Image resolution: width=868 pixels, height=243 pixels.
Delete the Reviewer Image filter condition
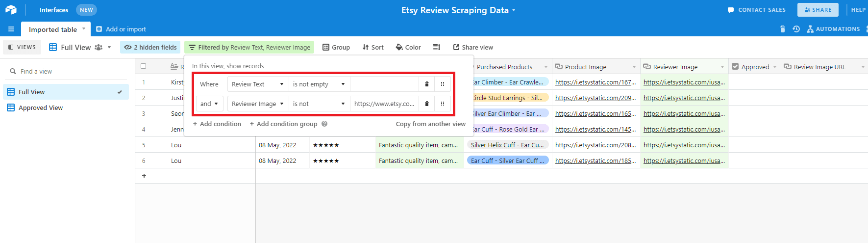[x=427, y=104]
